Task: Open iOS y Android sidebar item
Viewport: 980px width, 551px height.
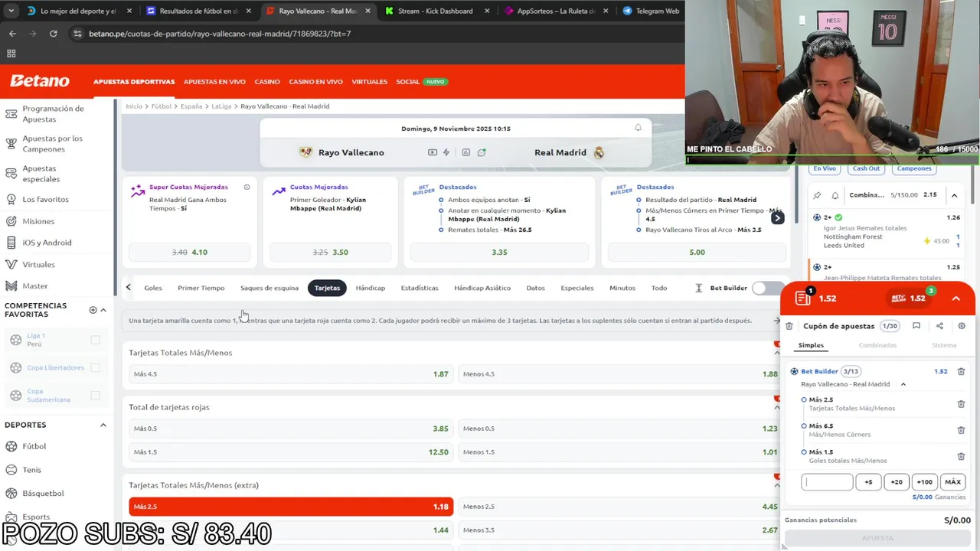Action: click(47, 243)
